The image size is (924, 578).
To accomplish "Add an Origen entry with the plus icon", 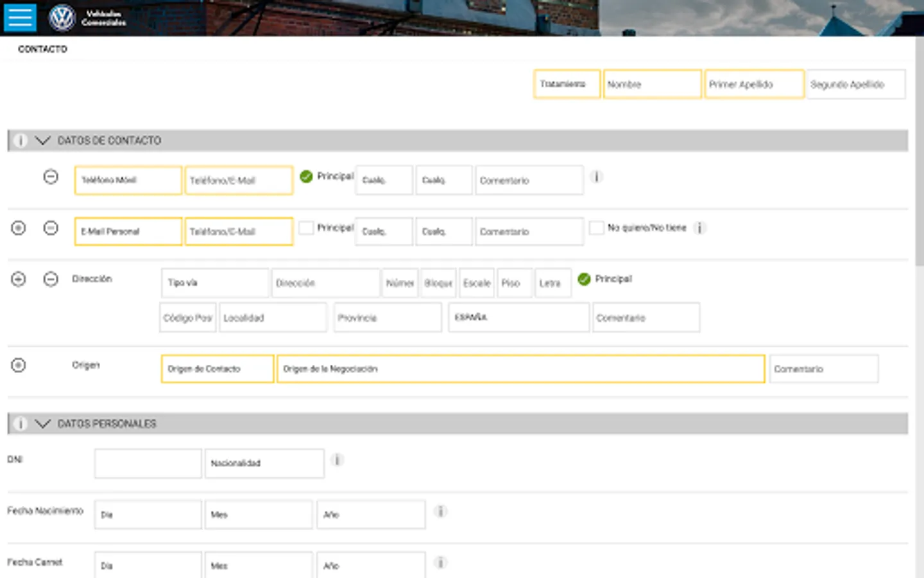I will (x=19, y=365).
